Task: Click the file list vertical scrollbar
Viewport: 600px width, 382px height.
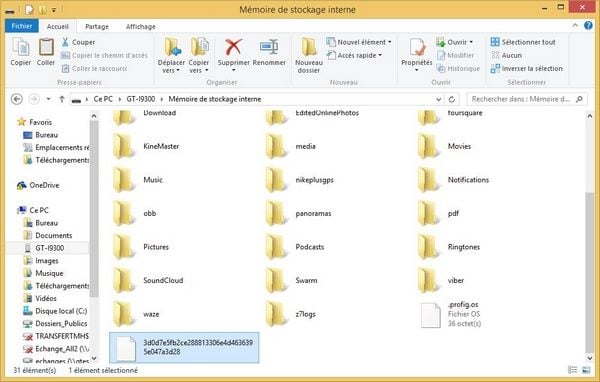Action: 589,273
